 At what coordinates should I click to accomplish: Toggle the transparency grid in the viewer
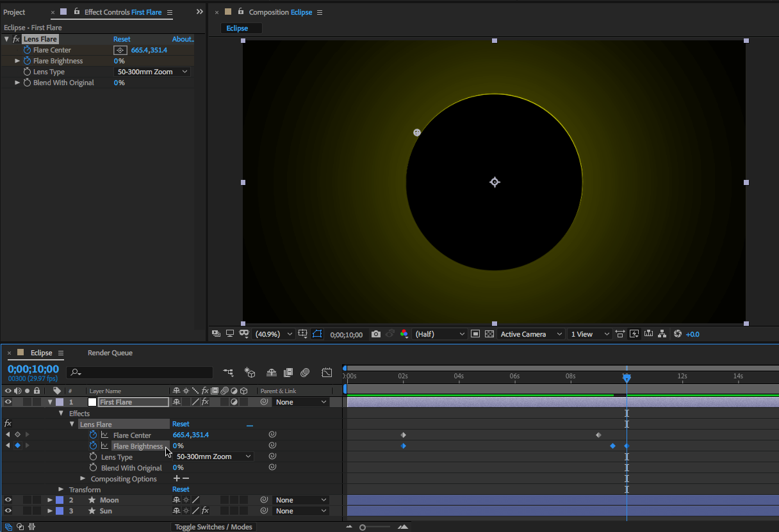coord(489,334)
